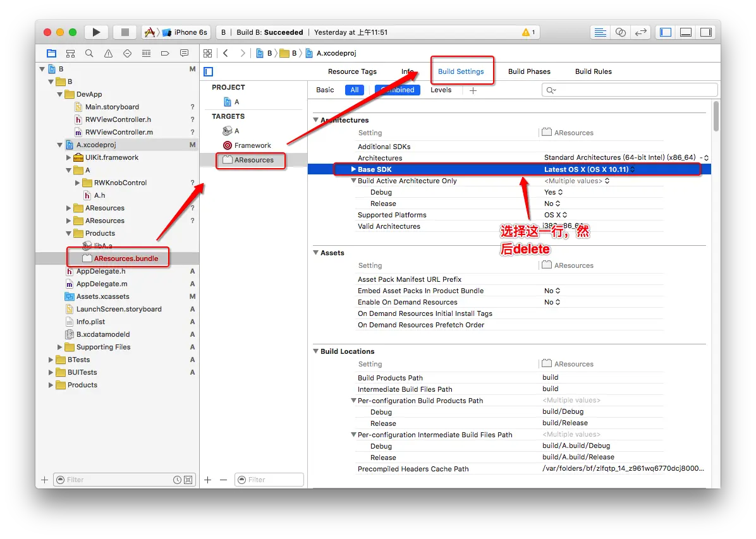Change Enable On Demand Resources value
Viewport: 756px width, 539px height.
click(x=552, y=302)
